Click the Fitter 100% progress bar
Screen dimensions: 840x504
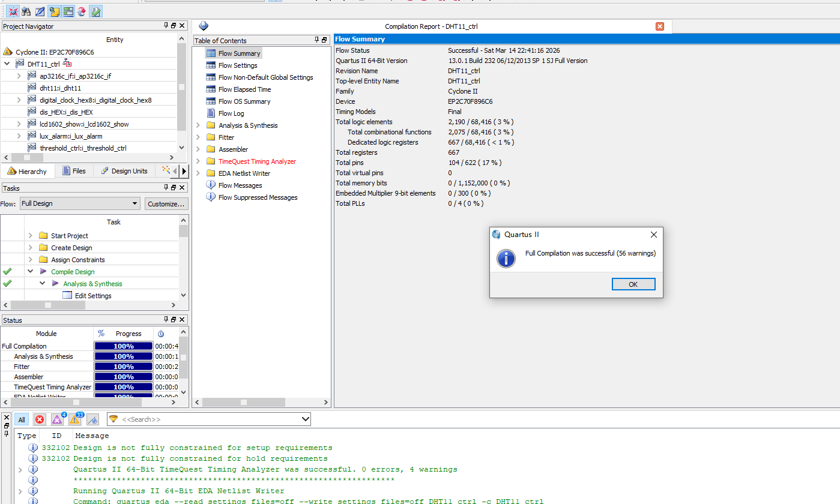tap(124, 367)
